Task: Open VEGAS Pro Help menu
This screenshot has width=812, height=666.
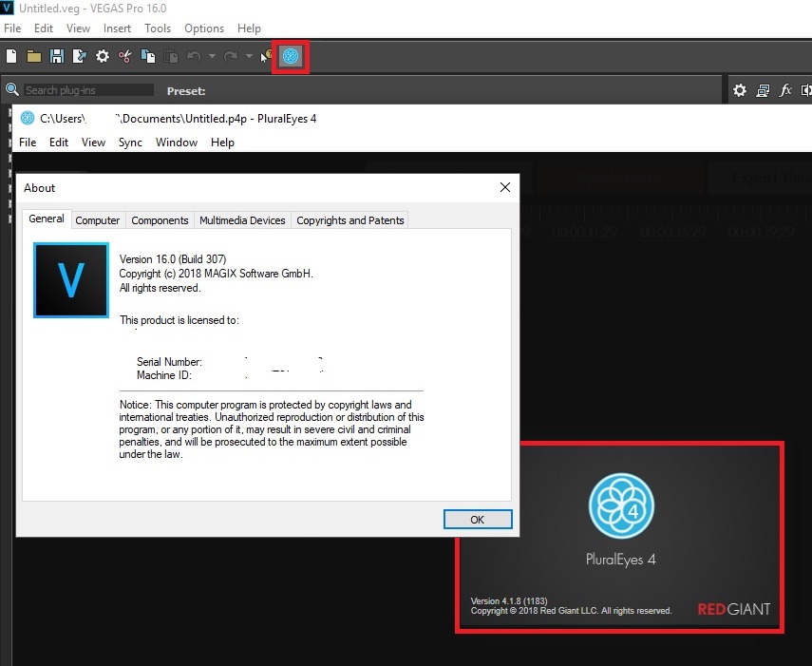Action: click(x=249, y=29)
